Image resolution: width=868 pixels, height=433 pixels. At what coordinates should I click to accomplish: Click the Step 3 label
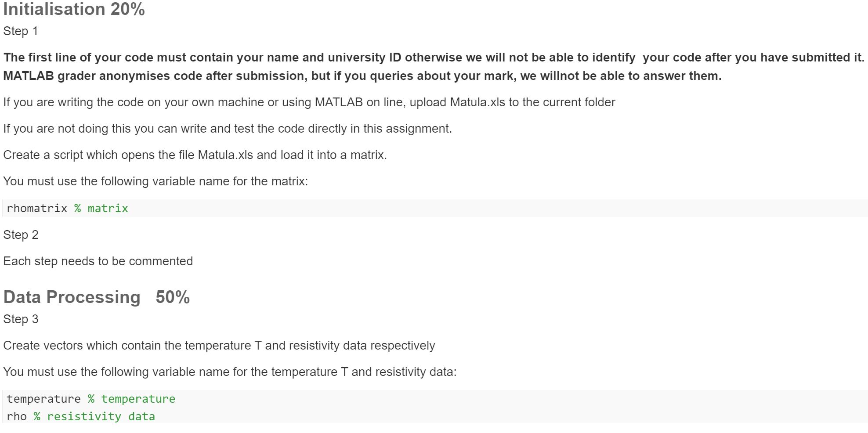21,319
